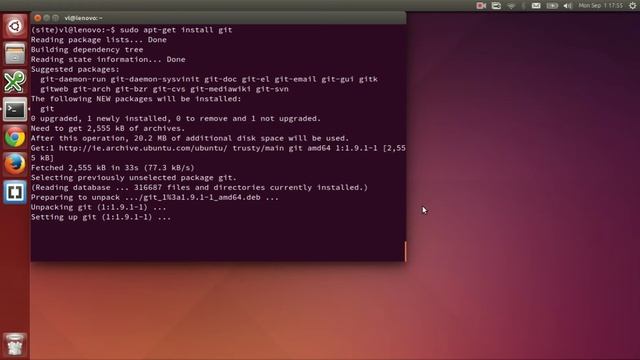Click the 'Reading package lists... Done' line
The height and width of the screenshot is (360, 640).
pyautogui.click(x=99, y=40)
